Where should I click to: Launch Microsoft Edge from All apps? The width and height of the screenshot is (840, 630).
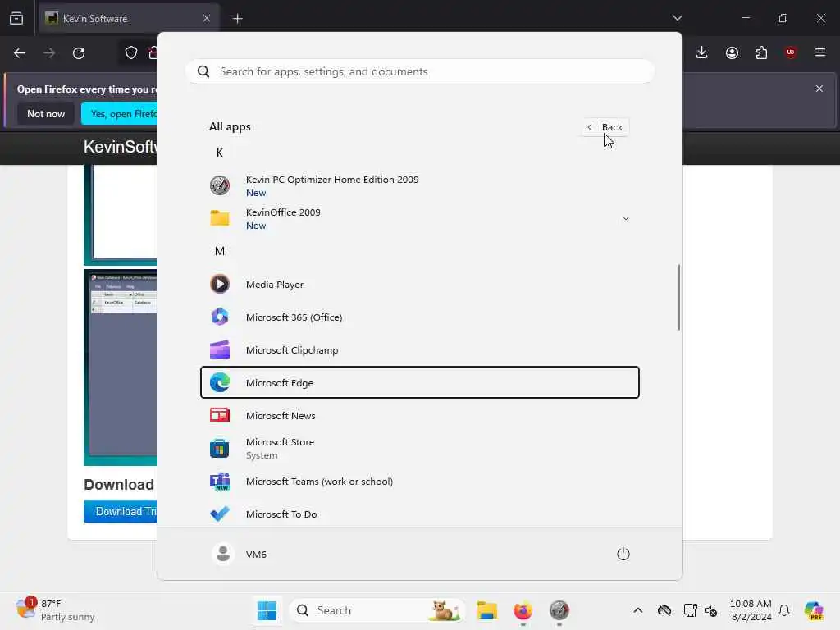click(x=419, y=382)
